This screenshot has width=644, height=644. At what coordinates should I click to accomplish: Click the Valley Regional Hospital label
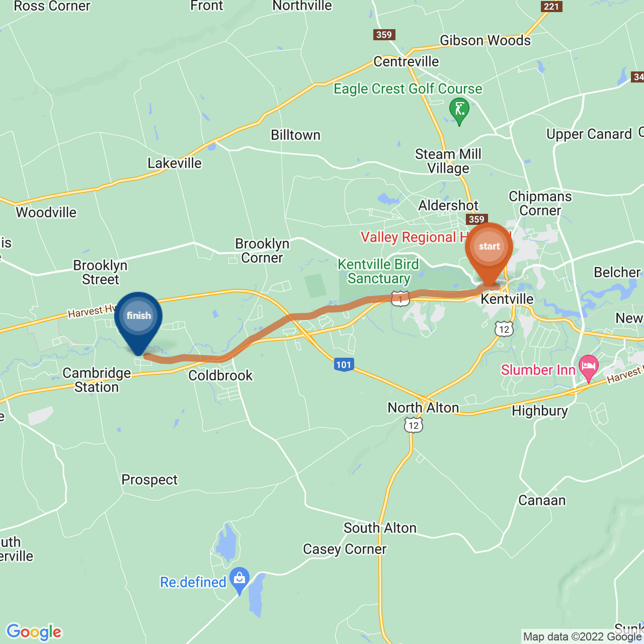436,237
